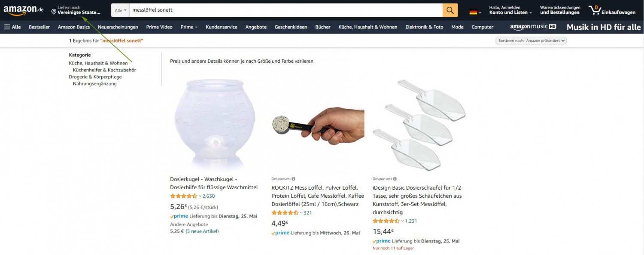Viewport: 644px width, 255px height.
Task: Filter by Küchenhelfer & Kochzubehör category
Action: 104,70
